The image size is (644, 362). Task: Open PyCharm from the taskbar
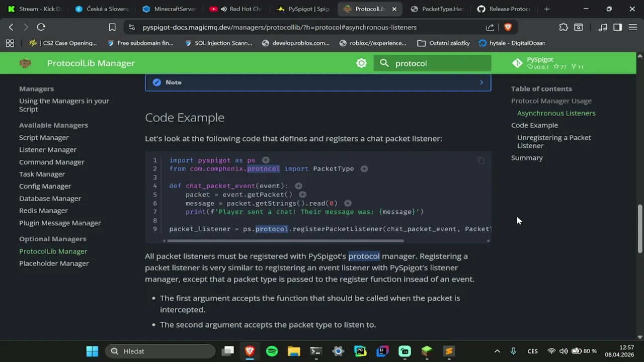pos(360,351)
